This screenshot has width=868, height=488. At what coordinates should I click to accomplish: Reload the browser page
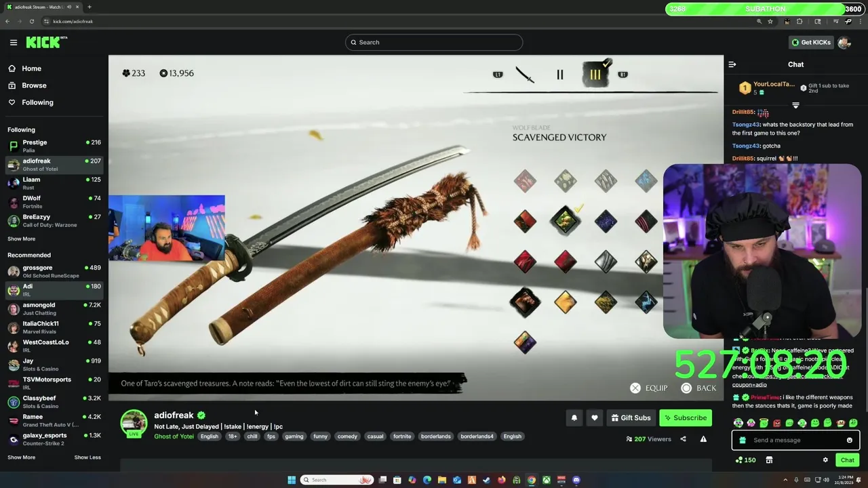pyautogui.click(x=31, y=21)
